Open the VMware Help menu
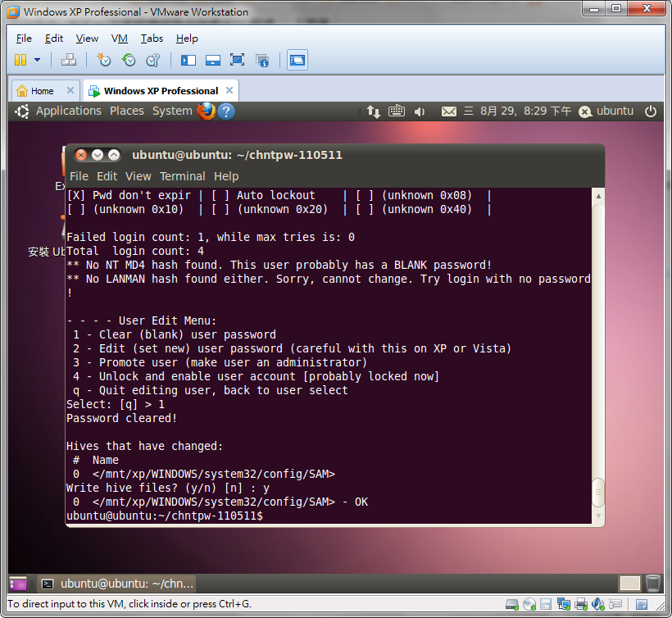The width and height of the screenshot is (672, 618). point(187,39)
